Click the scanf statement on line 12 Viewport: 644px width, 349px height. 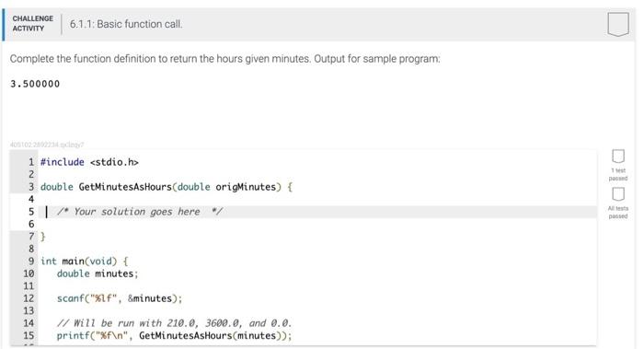[120, 298]
